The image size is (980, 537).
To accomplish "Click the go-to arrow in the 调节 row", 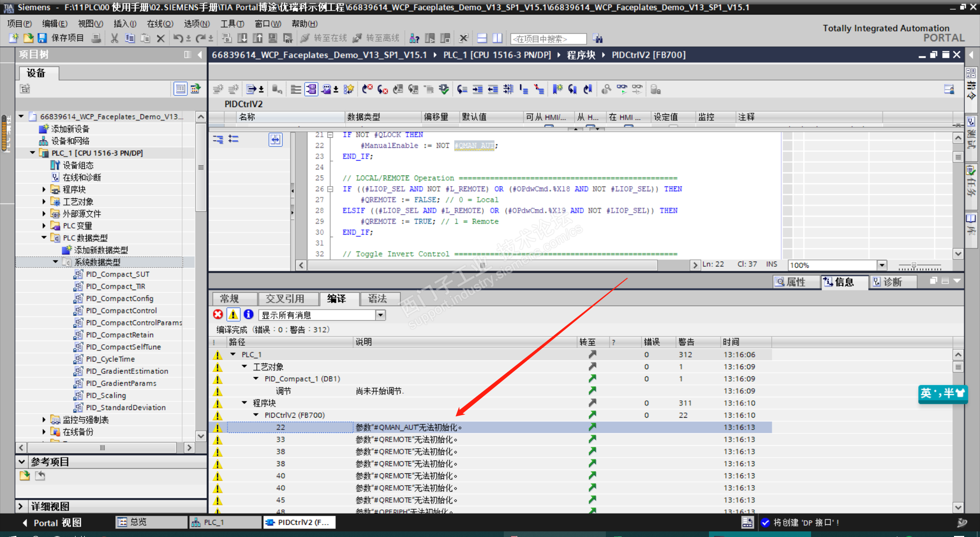I will (592, 391).
